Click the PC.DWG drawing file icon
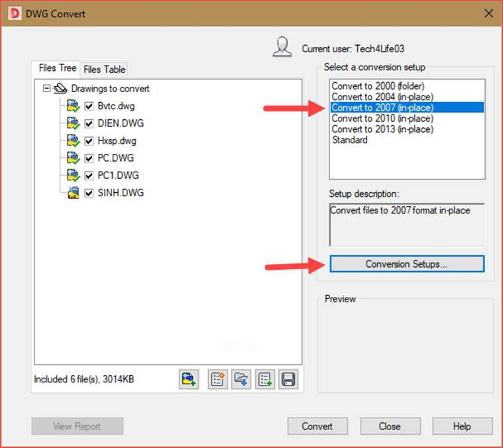The width and height of the screenshot is (503, 448). coord(73,158)
